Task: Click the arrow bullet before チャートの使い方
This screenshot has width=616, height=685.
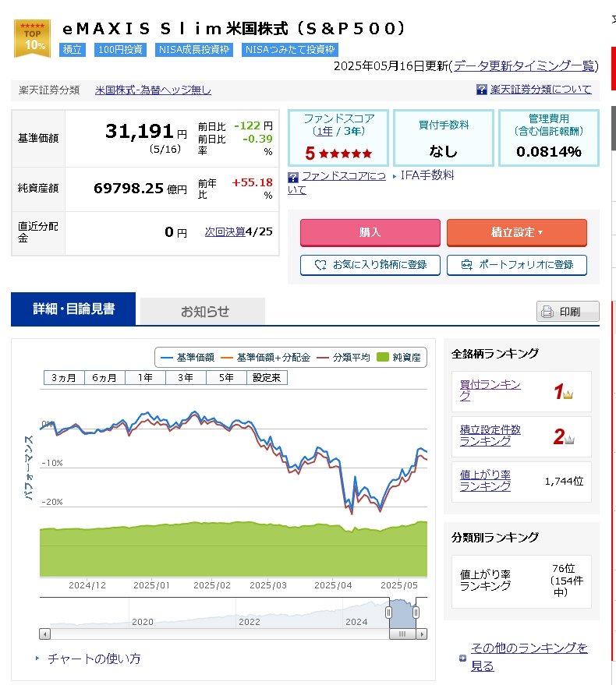Action: [x=37, y=658]
